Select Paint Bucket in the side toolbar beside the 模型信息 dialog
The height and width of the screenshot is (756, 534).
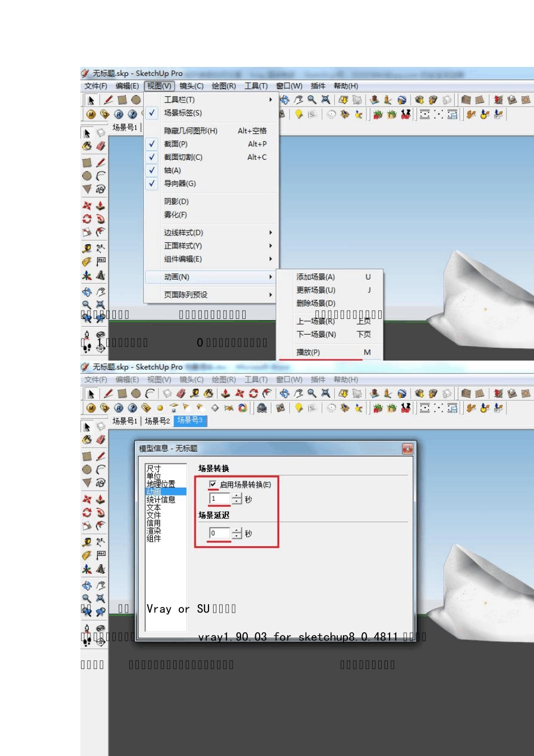click(x=87, y=440)
